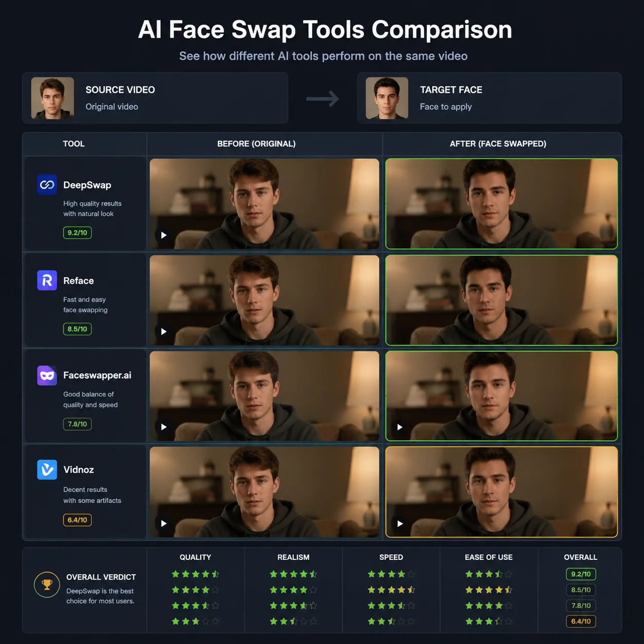Click 'DeepSwap is the best choice' text

pyautogui.click(x=100, y=596)
